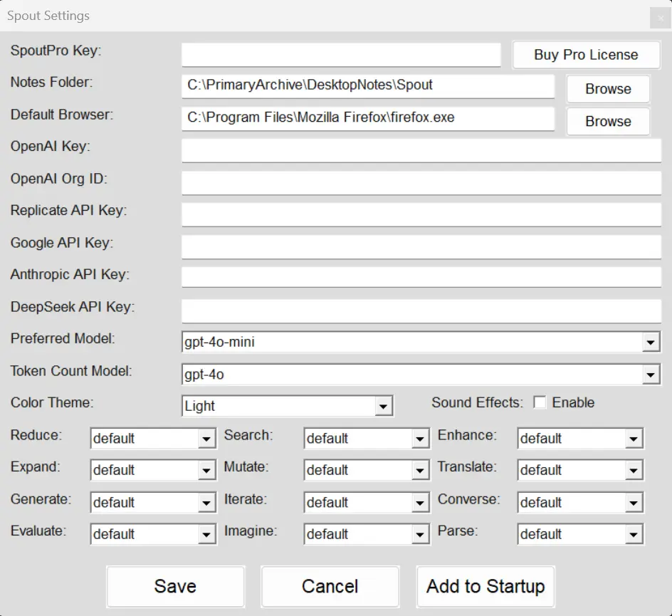Click the Token Count Model label
672x616 pixels.
click(x=71, y=371)
